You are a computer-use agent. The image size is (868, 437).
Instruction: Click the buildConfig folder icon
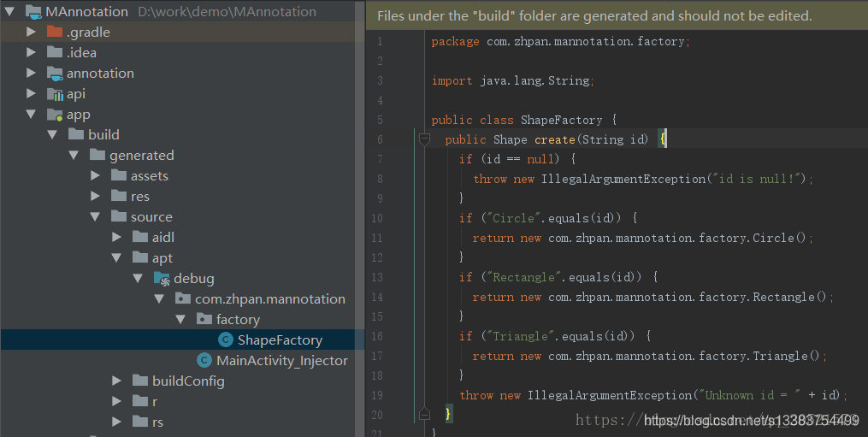click(140, 381)
